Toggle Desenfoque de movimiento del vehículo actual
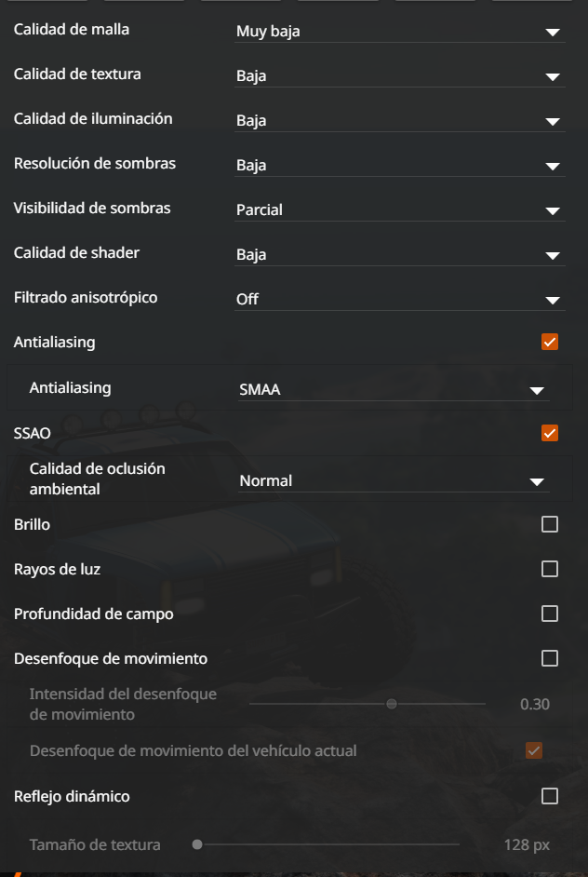Screen dimensions: 588x877 pyautogui.click(x=534, y=750)
